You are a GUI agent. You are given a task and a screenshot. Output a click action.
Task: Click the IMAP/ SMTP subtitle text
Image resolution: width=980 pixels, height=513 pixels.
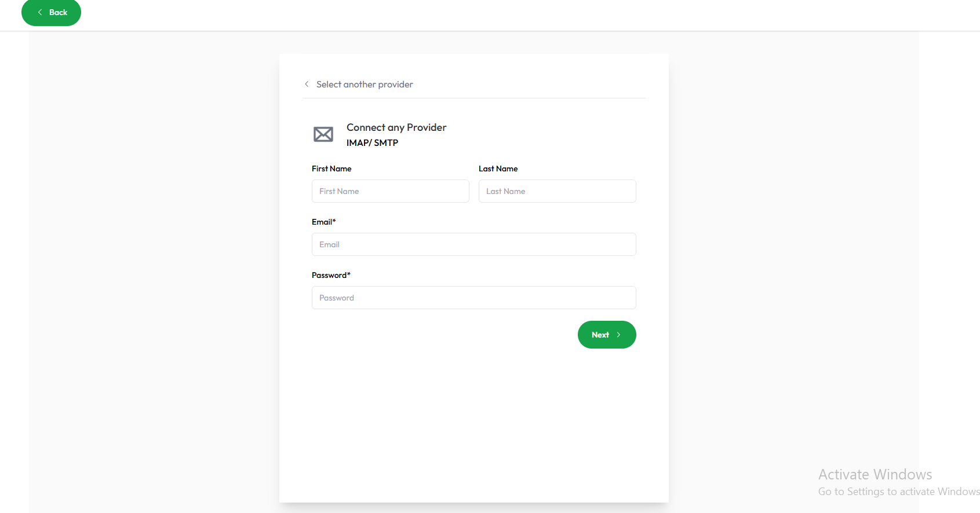372,143
